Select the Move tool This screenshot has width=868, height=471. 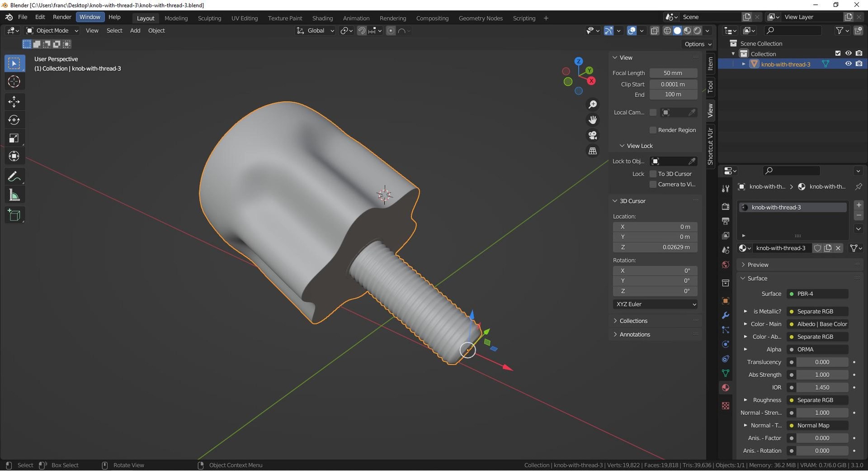[14, 101]
